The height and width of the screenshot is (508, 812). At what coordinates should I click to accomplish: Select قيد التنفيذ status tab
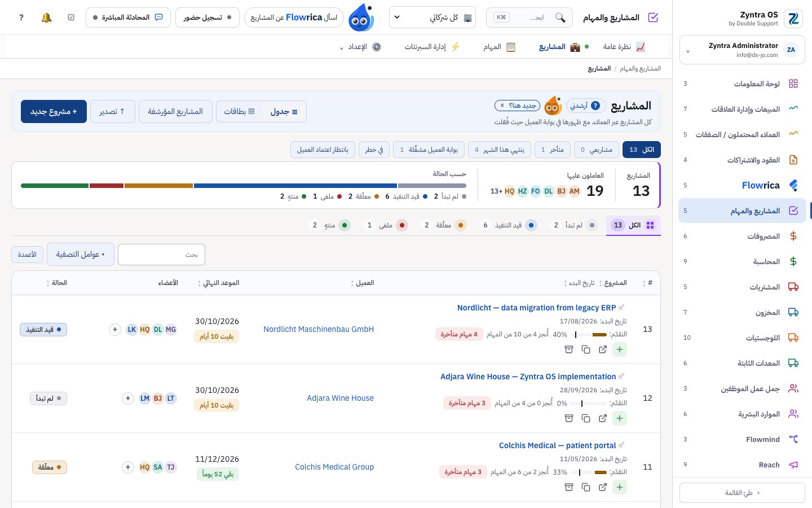point(509,225)
